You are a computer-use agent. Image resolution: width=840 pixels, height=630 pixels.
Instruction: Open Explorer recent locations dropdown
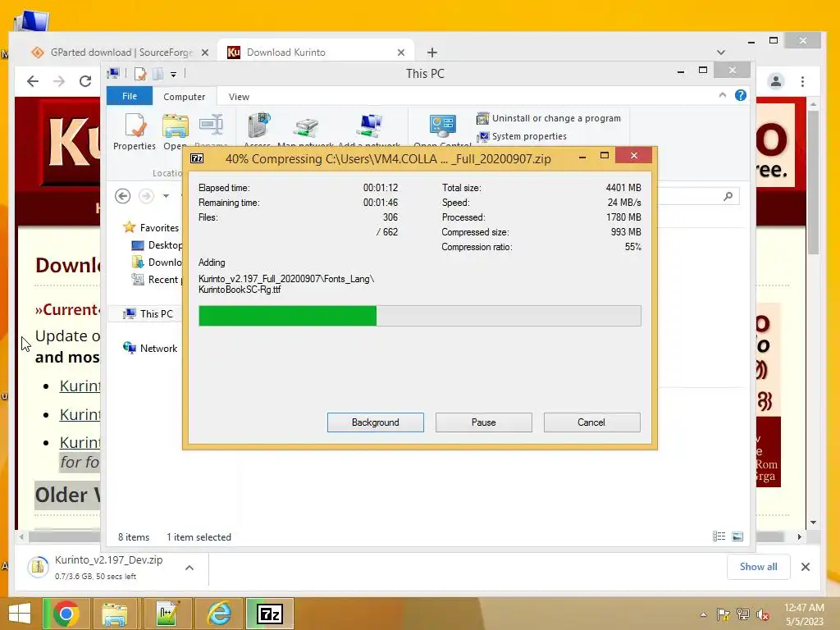[166, 196]
